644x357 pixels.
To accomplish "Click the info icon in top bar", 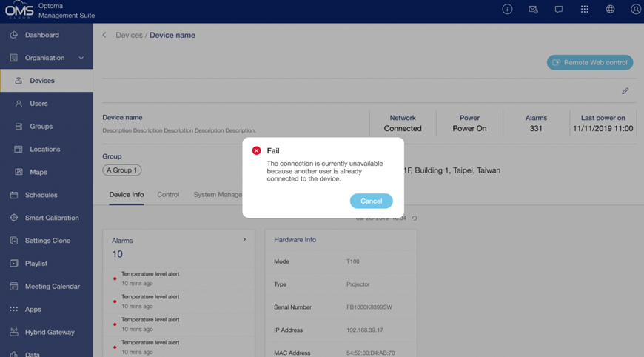I will coord(507,10).
